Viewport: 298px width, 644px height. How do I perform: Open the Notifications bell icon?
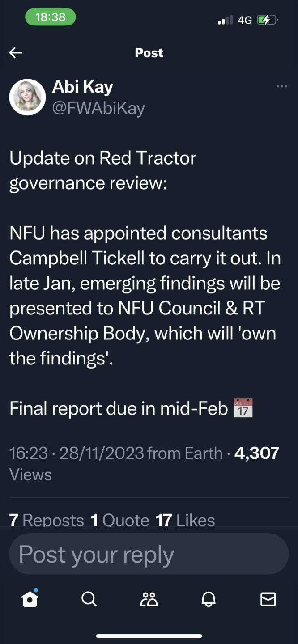209,599
